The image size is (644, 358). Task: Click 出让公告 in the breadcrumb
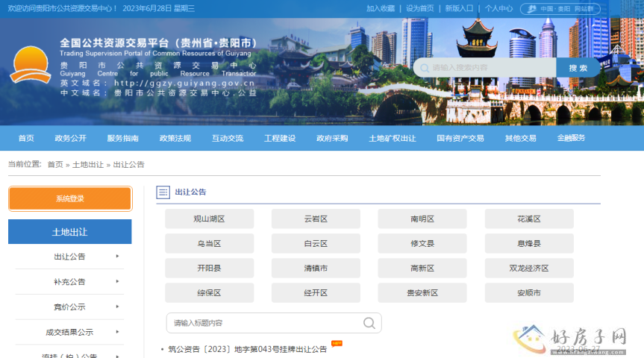pyautogui.click(x=128, y=165)
